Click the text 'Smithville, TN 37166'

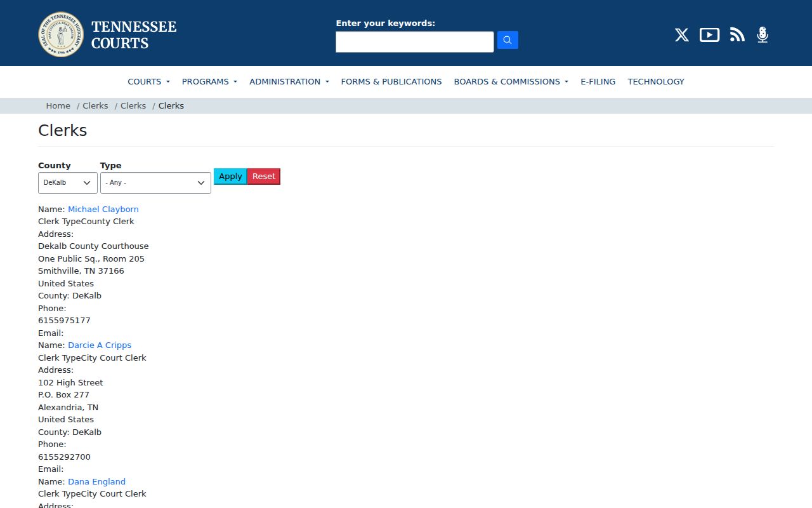[81, 271]
